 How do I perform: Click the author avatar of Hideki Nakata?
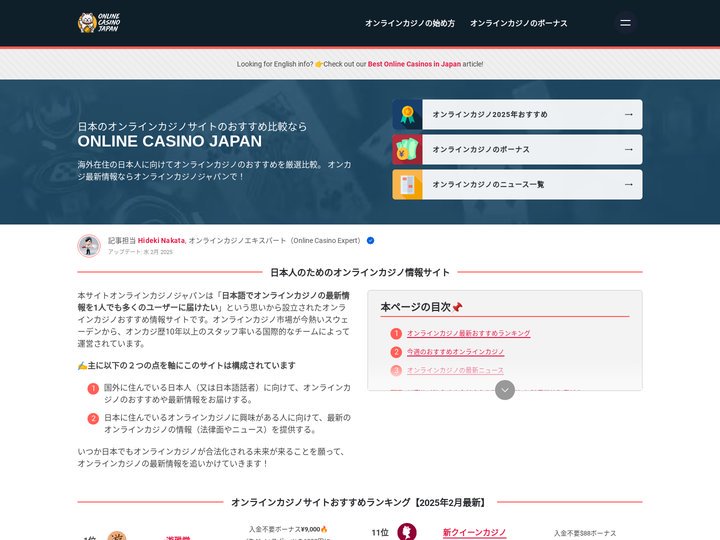click(89, 246)
